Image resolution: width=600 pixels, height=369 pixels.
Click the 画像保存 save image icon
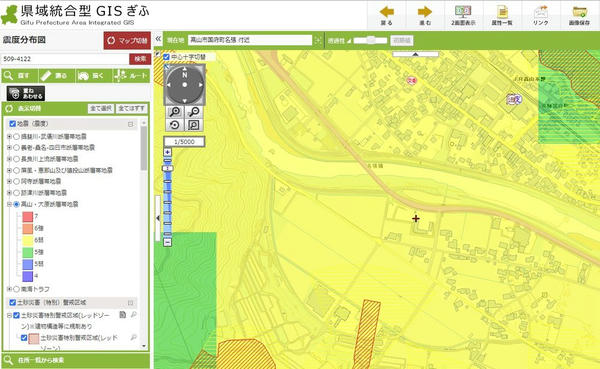point(579,15)
